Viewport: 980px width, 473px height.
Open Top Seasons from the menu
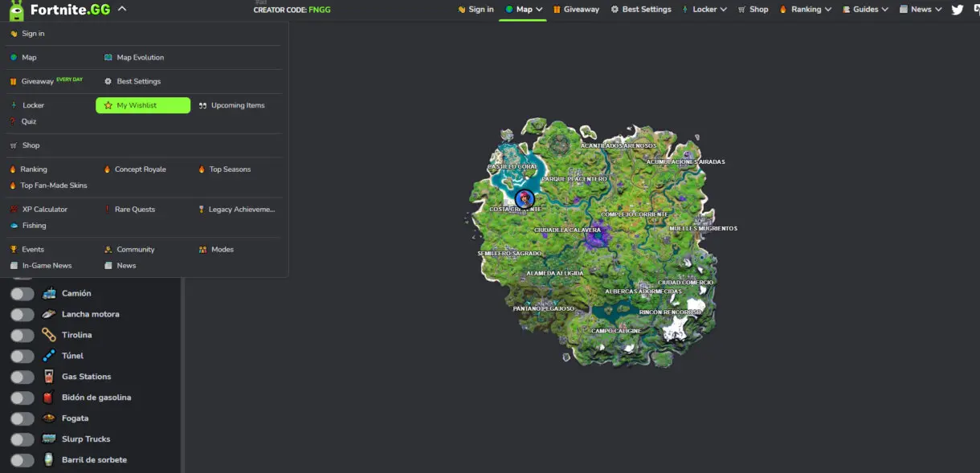pos(225,169)
